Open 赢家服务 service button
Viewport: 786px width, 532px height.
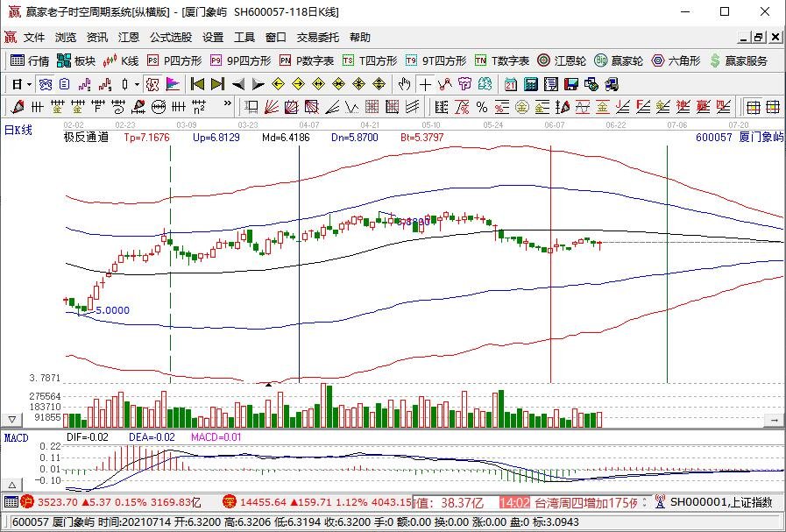point(739,60)
